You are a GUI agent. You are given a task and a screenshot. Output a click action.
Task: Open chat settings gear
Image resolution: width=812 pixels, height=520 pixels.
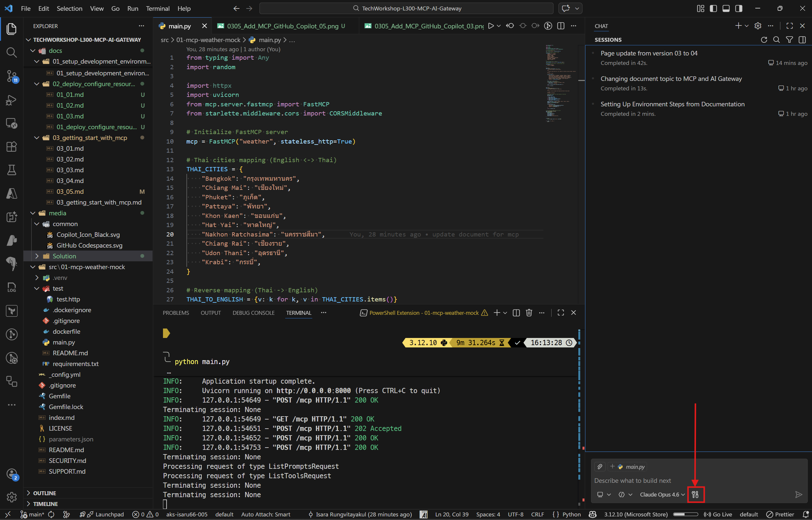coord(758,26)
